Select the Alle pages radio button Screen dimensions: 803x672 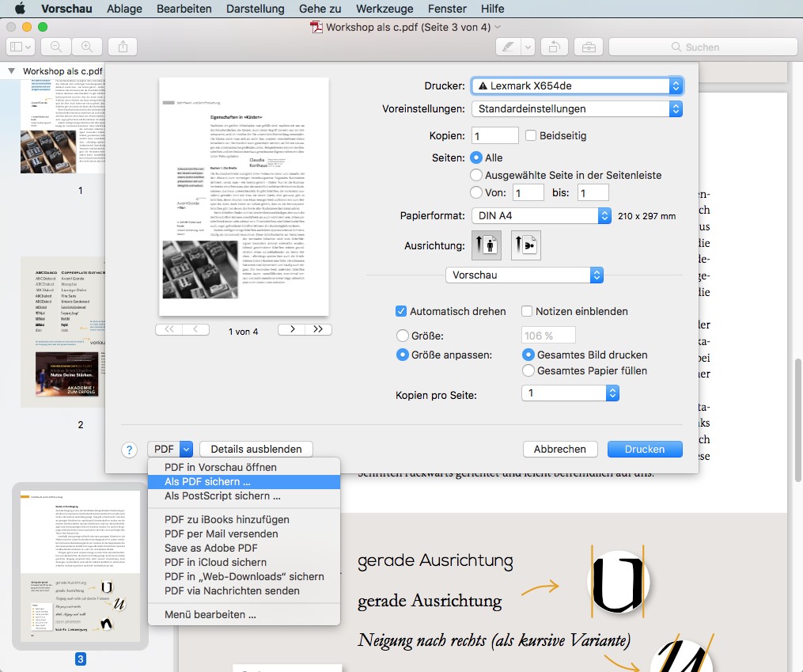[x=476, y=158]
